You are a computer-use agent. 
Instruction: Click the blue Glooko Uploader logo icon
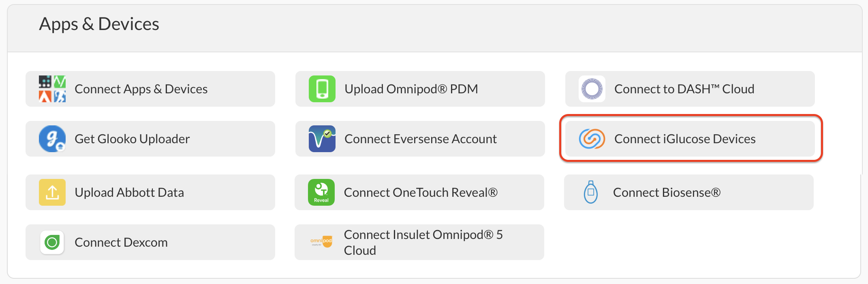point(52,139)
